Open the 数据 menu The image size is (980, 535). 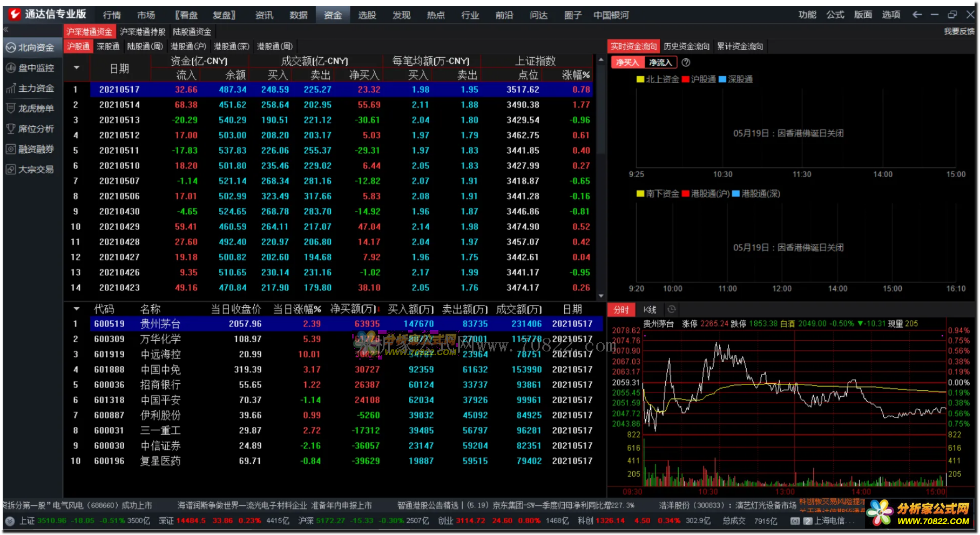[x=298, y=15]
